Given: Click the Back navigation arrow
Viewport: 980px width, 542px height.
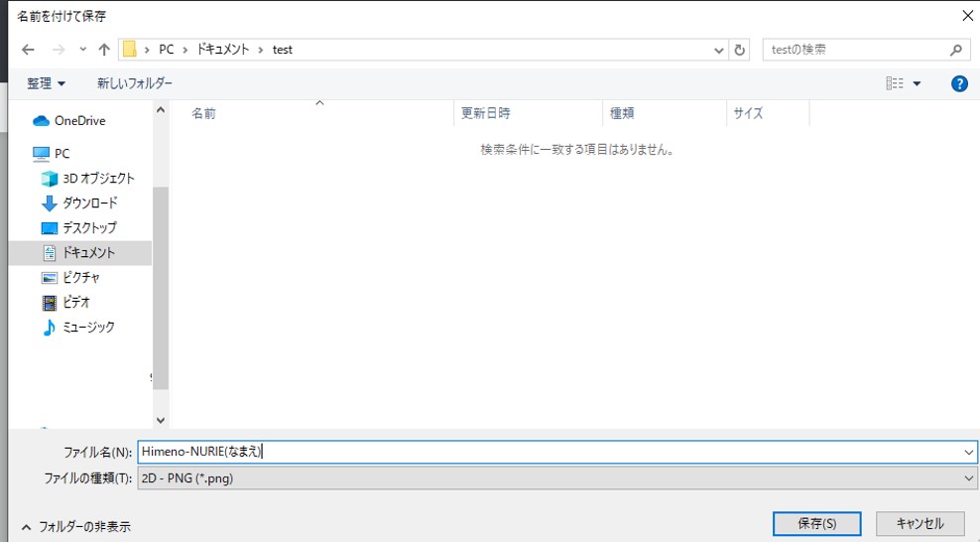Looking at the screenshot, I should 28,50.
